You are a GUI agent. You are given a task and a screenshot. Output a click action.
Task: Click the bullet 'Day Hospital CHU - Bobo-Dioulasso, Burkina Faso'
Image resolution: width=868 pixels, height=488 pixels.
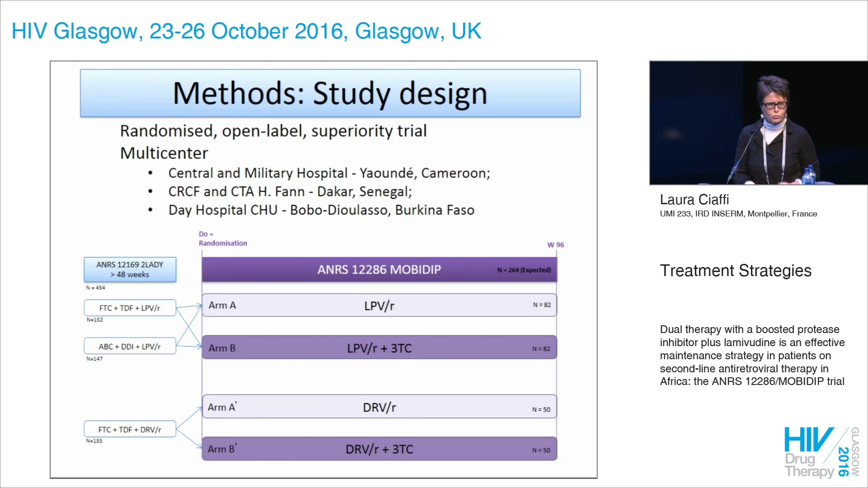point(321,210)
